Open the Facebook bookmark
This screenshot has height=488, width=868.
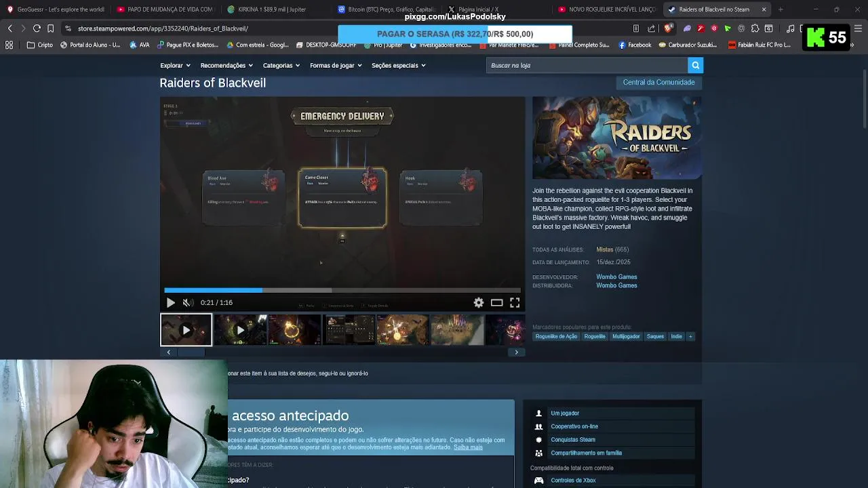point(635,45)
